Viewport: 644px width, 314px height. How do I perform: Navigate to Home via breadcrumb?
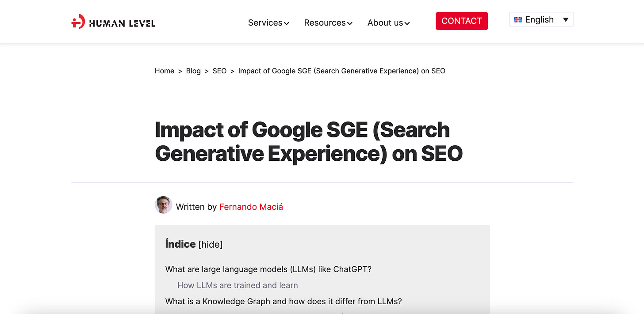point(164,71)
